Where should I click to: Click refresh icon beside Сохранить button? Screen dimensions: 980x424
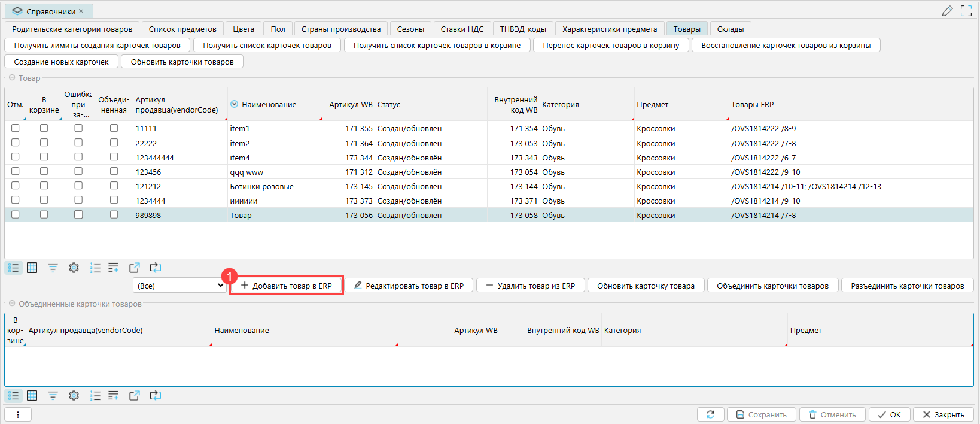click(710, 414)
